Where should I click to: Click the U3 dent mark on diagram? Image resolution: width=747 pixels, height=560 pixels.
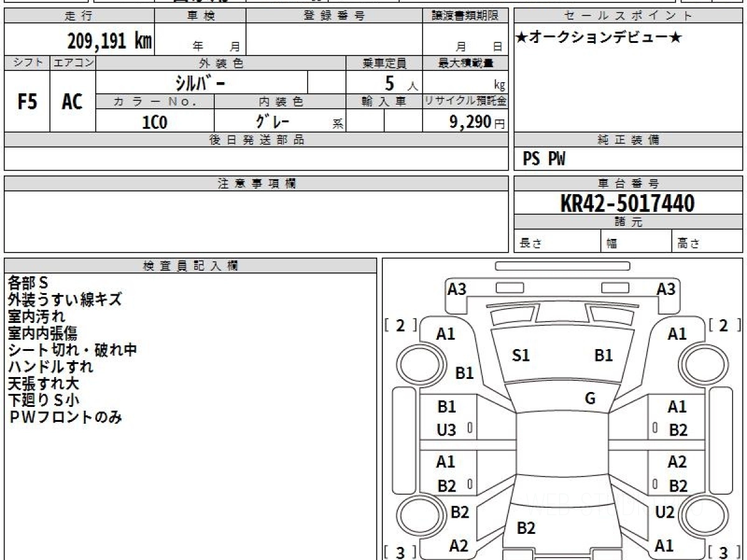(x=446, y=430)
